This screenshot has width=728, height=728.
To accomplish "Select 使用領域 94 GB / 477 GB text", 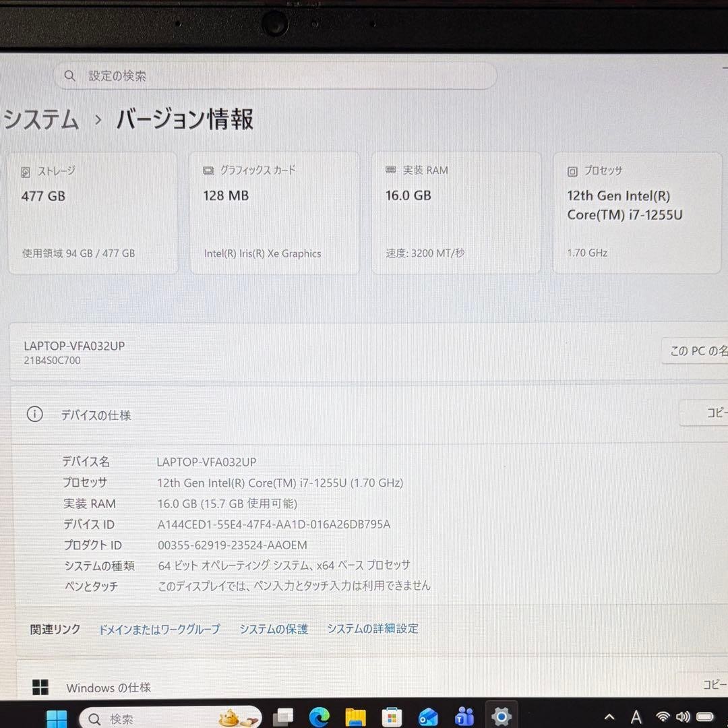I will (x=78, y=253).
